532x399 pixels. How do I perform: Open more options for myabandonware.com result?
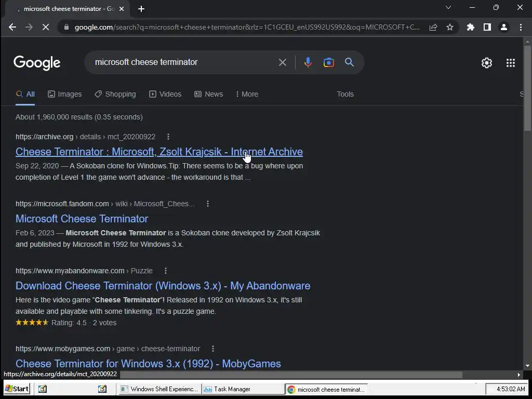point(166,271)
